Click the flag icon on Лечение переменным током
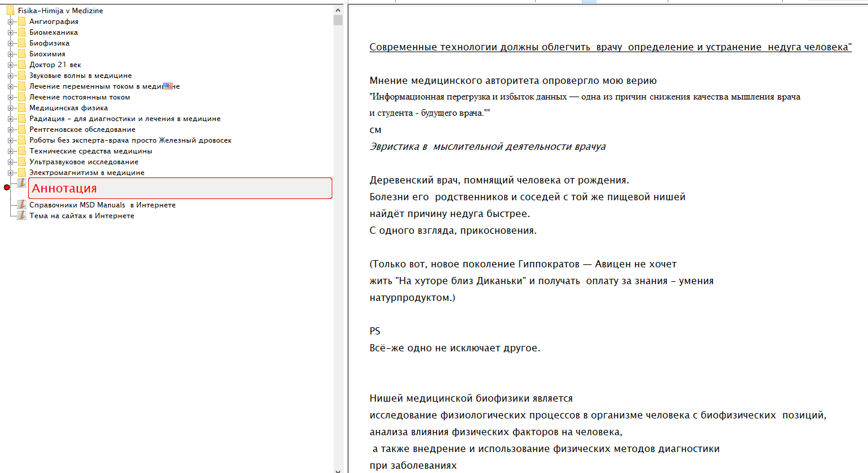 pos(168,86)
